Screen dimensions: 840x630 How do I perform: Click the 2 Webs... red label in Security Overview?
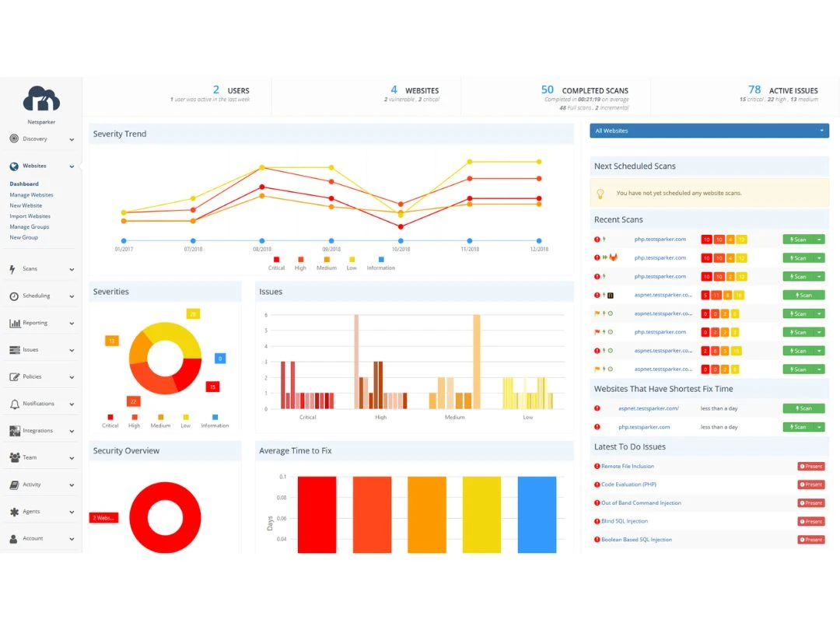pos(103,518)
